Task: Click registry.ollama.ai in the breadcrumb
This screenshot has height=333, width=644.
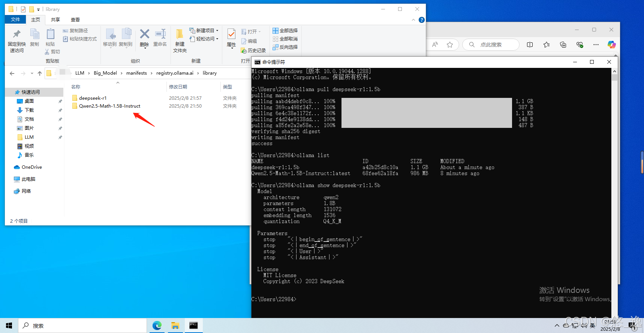Action: 175,73
